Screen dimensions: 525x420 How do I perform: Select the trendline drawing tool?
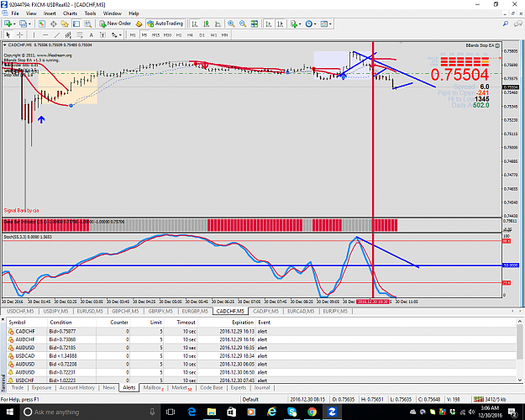pyautogui.click(x=57, y=34)
